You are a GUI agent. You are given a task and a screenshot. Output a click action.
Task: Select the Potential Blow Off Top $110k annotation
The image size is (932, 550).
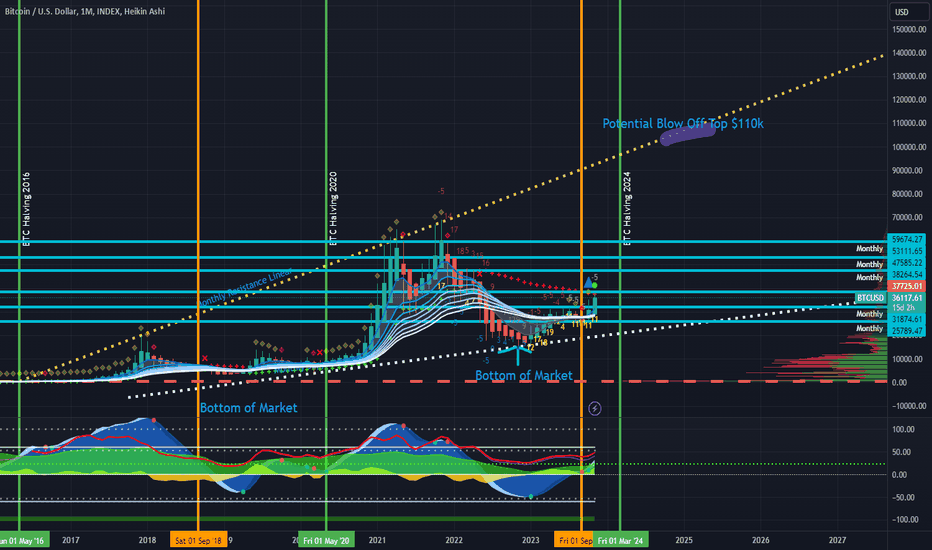coord(683,124)
